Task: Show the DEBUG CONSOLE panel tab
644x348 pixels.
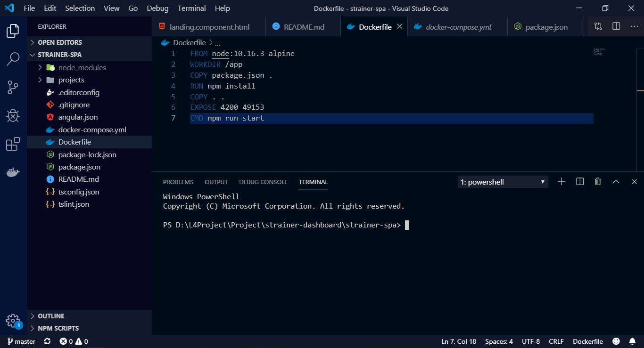Action: (x=263, y=182)
